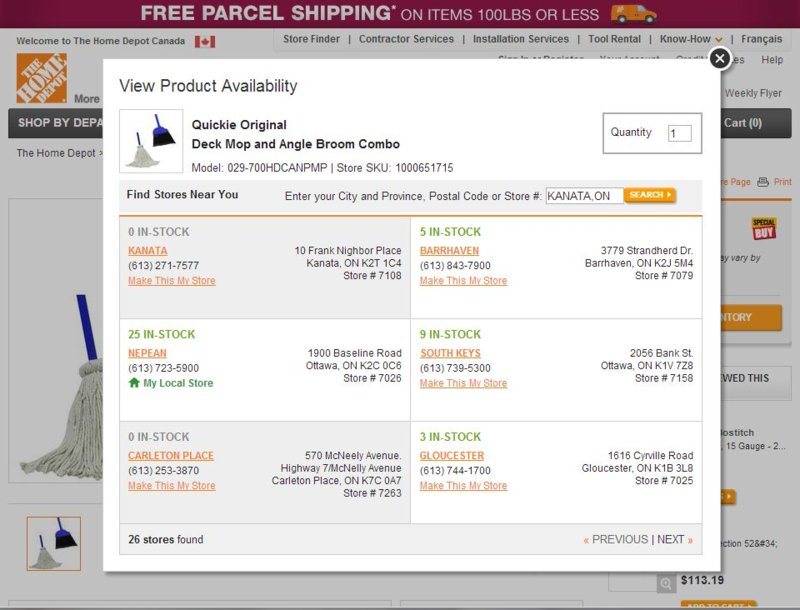The width and height of the screenshot is (800, 610).
Task: Click the free shipping truck icon
Action: coord(633,13)
